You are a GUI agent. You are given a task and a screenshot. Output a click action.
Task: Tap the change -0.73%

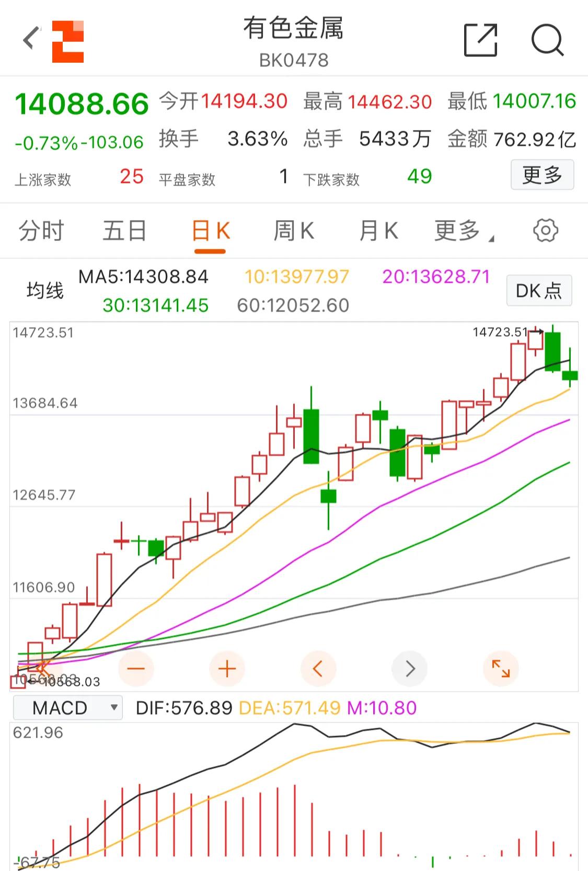(47, 142)
